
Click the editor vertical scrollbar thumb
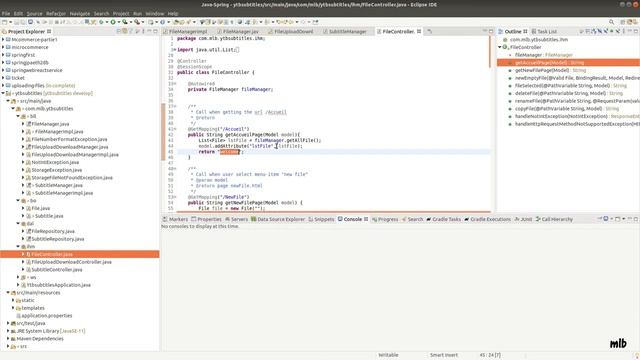[490, 52]
